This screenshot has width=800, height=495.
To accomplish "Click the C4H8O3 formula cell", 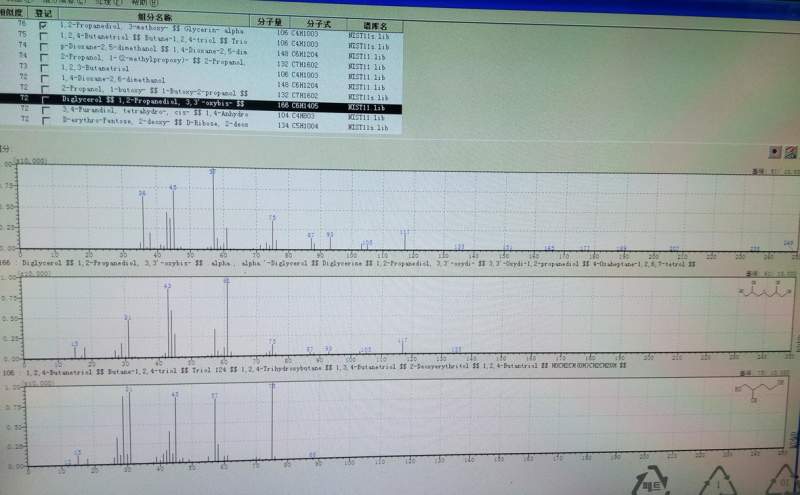I will [x=303, y=116].
